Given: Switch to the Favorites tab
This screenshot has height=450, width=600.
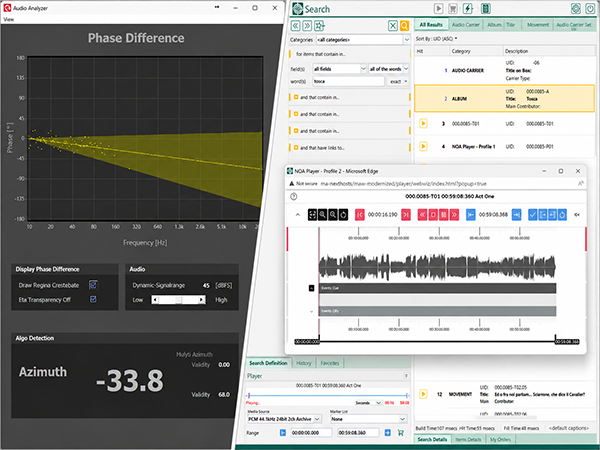Looking at the screenshot, I should pyautogui.click(x=330, y=363).
